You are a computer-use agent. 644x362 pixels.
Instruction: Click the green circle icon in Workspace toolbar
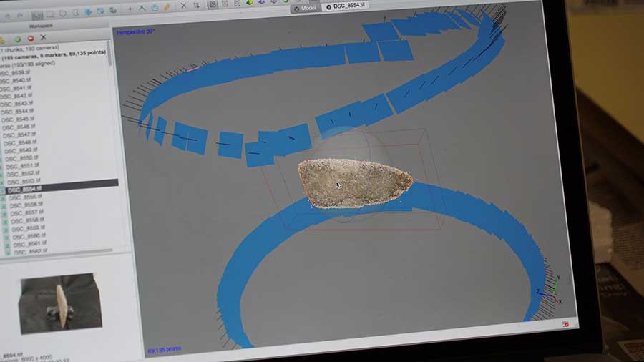point(18,39)
